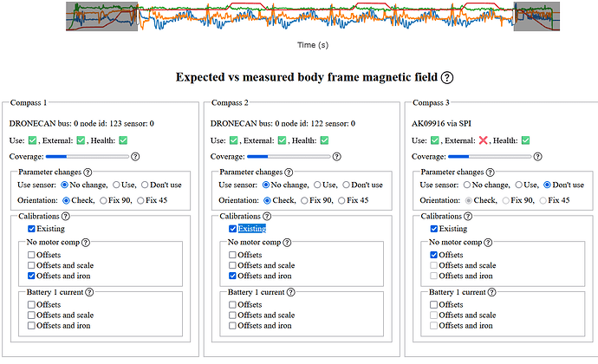Select Compass 1 Don't use sensor radio
This screenshot has height=364, width=598.
[x=144, y=185]
